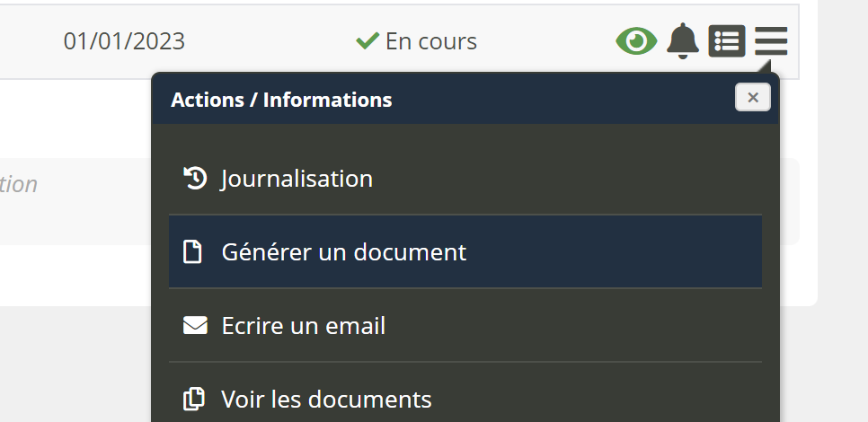Click the copy icon beside Voir les documents
Viewport: 868px width, 422px height.
pos(193,399)
